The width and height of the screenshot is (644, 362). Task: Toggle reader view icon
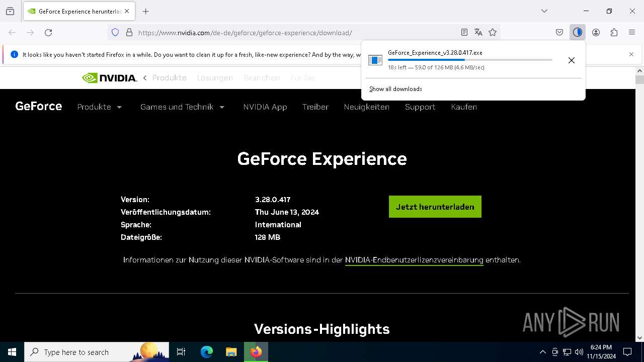(x=464, y=32)
